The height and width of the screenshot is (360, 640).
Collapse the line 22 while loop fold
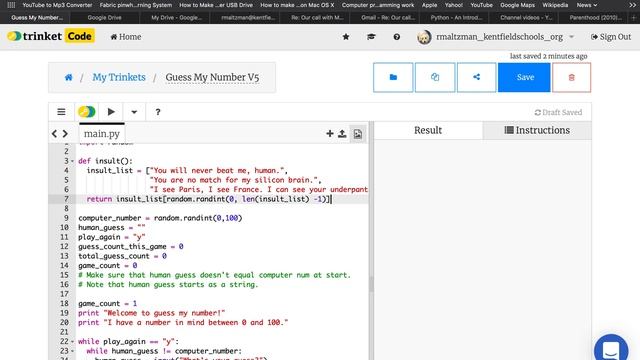(73, 342)
